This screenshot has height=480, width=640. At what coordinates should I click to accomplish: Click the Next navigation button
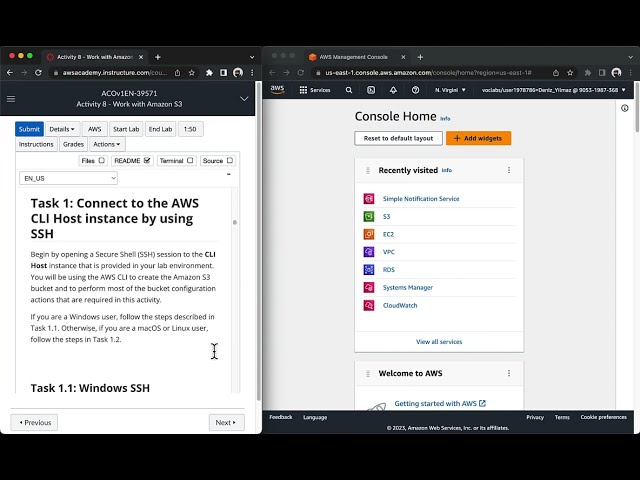227,422
